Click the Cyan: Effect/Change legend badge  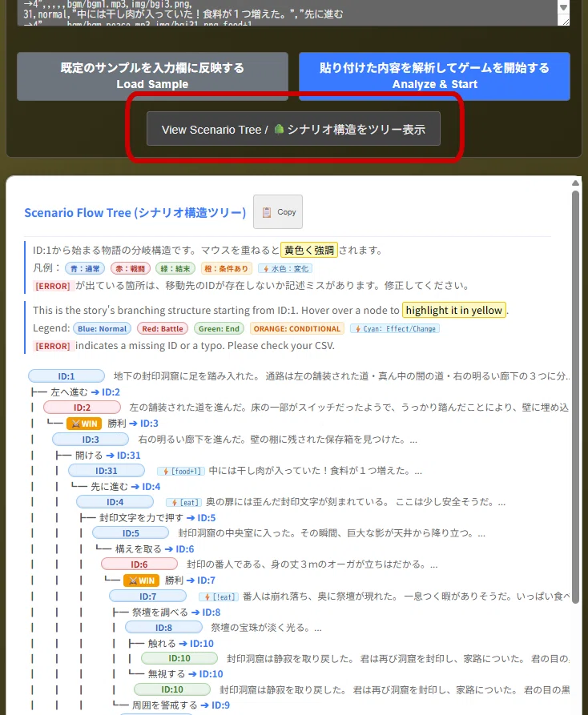(395, 329)
